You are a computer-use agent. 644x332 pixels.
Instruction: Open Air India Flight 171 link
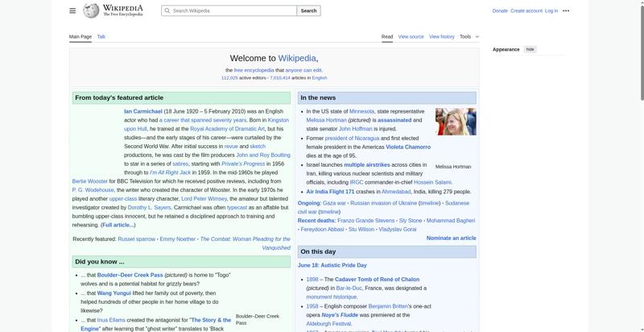[x=330, y=192]
